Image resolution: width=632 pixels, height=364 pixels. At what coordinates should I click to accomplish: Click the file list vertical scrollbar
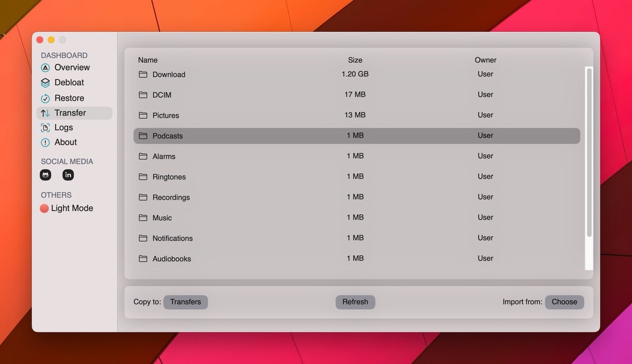589,153
